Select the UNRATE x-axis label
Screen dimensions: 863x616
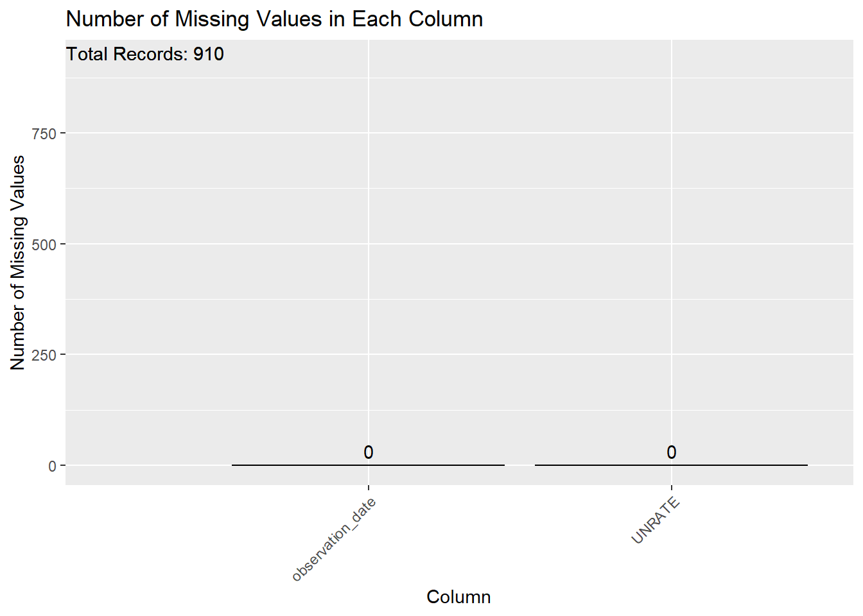point(656,520)
